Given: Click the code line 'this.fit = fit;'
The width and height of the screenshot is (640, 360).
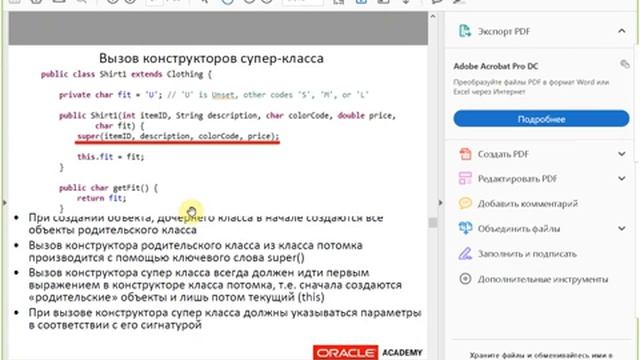Looking at the screenshot, I should pos(111,156).
